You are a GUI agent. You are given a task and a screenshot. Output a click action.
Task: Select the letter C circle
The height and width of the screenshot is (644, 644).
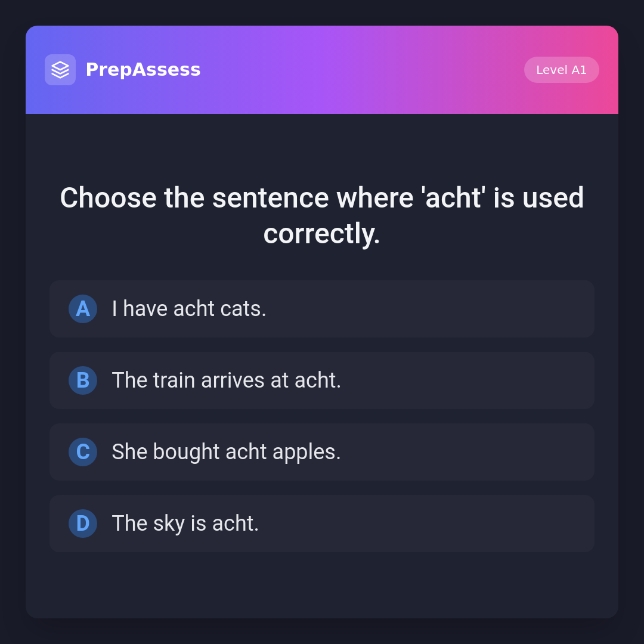point(83,452)
